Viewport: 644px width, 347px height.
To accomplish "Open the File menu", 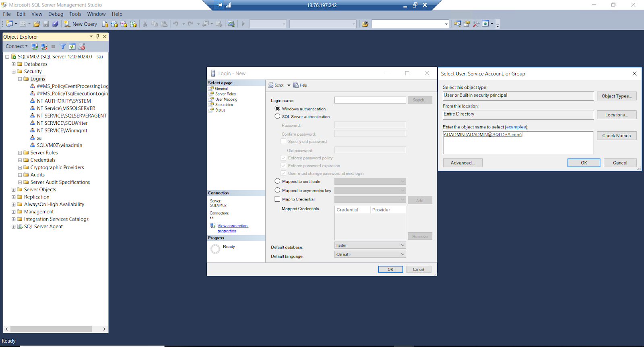I will pos(7,14).
